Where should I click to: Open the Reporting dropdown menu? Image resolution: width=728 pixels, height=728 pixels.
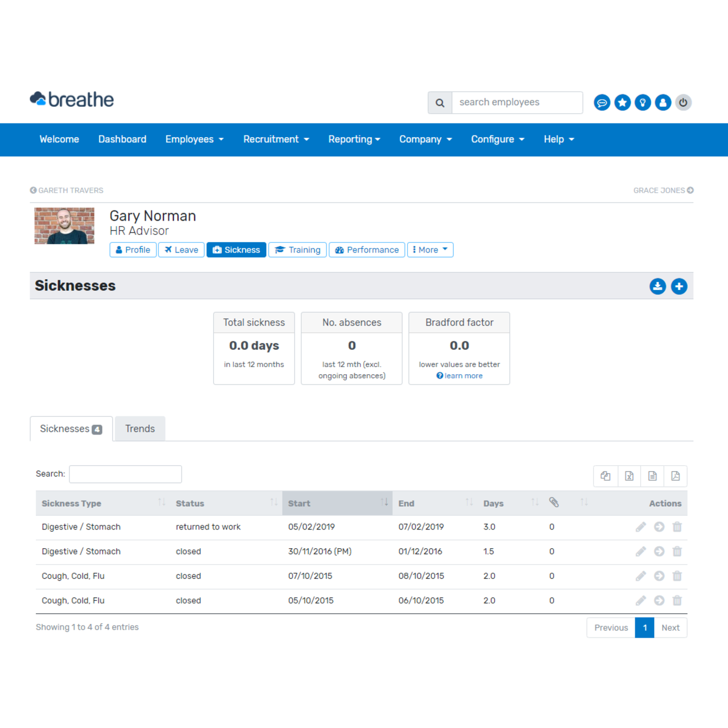[x=354, y=139]
